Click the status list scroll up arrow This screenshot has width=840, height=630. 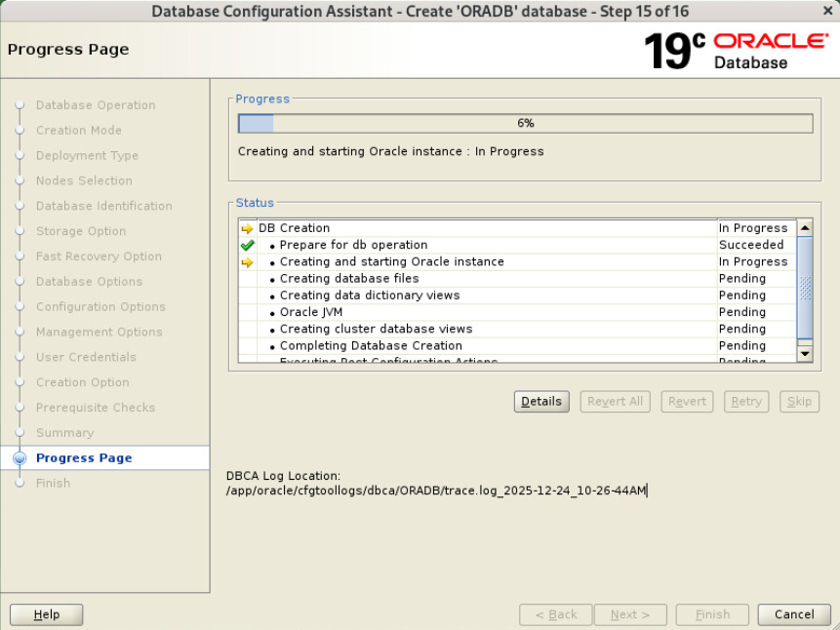805,227
